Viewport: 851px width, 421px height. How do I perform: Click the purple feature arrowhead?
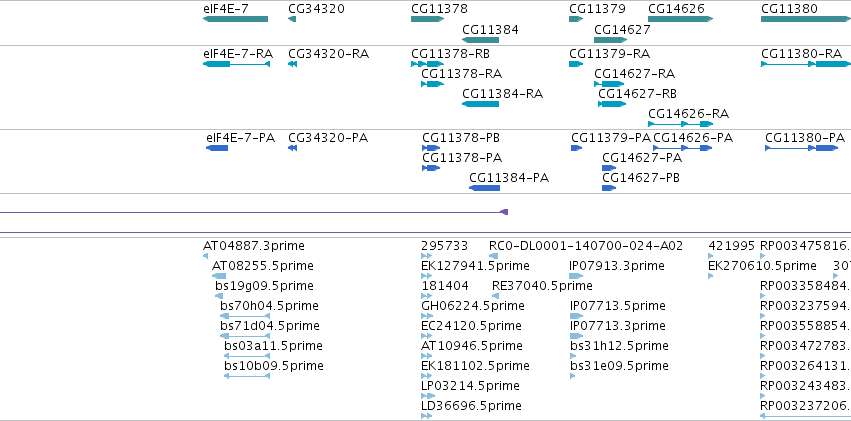click(x=504, y=212)
